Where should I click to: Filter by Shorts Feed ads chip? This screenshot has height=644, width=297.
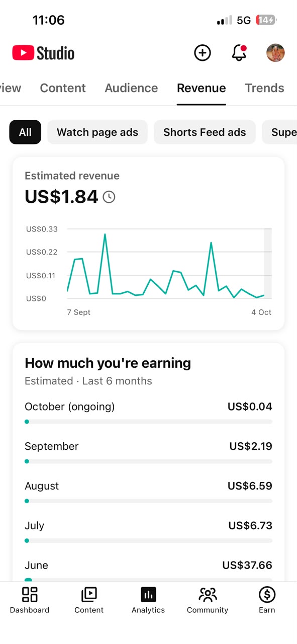point(205,132)
